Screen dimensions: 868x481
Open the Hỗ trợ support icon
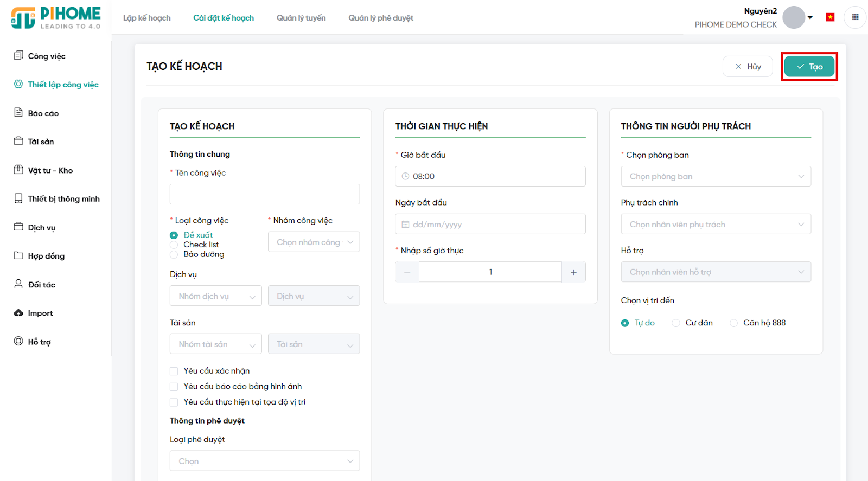[18, 341]
